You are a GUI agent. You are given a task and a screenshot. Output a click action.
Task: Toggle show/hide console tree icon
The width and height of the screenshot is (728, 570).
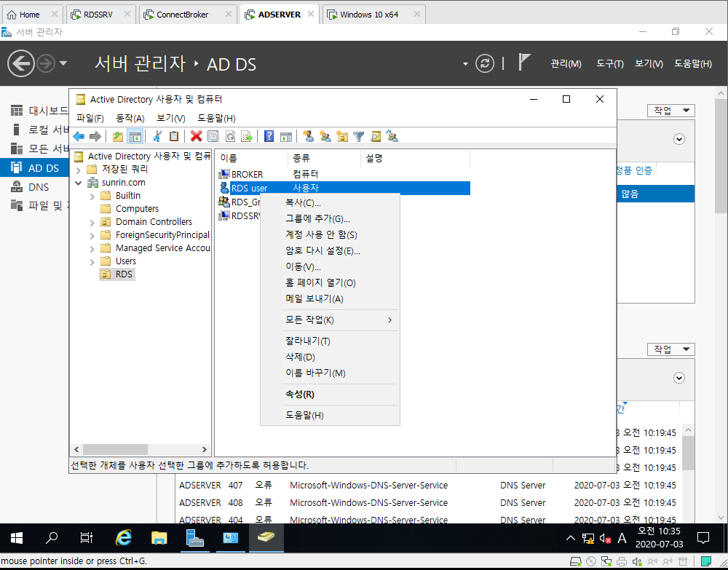tap(135, 136)
